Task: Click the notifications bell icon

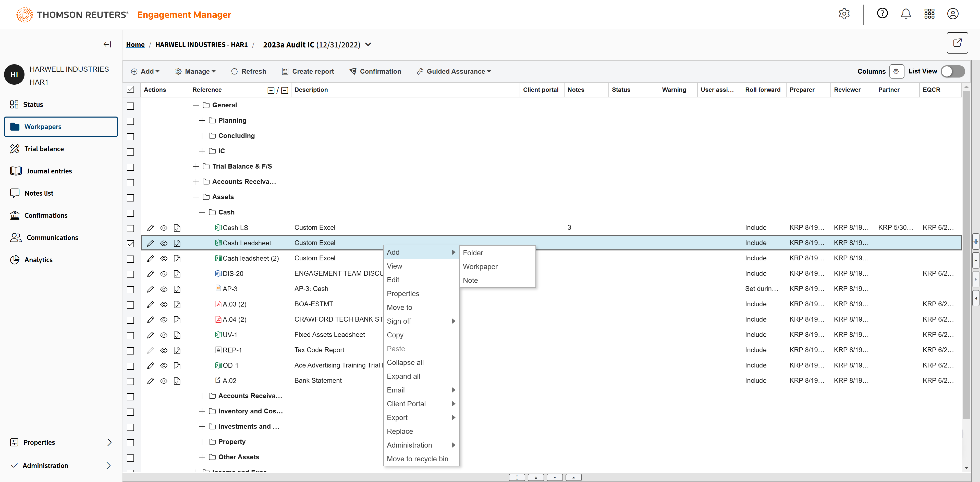Action: coord(905,14)
